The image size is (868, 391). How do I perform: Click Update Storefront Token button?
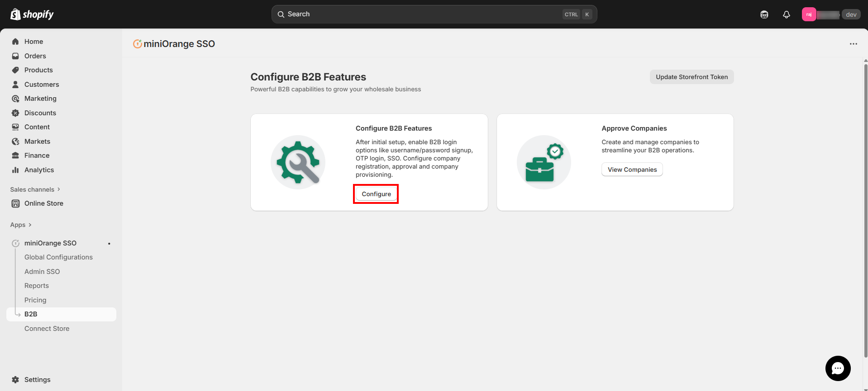692,77
